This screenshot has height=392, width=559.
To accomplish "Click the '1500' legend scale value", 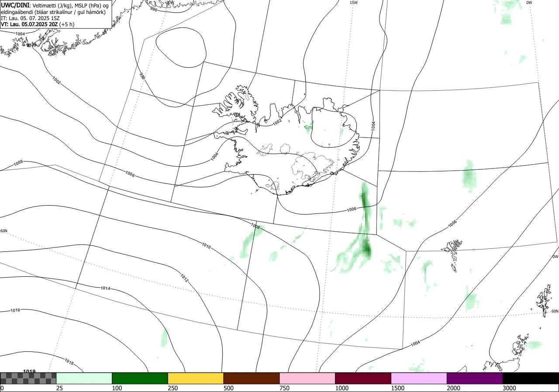I will point(398,388).
